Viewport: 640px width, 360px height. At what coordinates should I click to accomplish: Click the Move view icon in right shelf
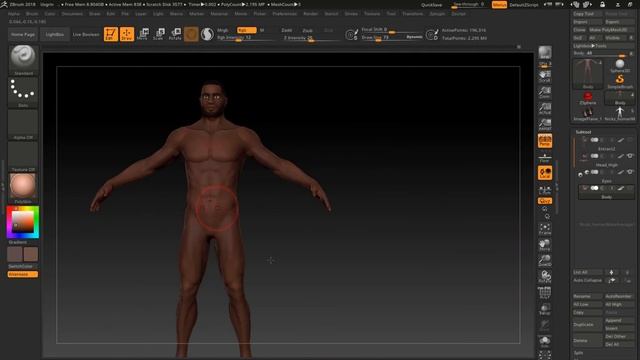(x=545, y=245)
